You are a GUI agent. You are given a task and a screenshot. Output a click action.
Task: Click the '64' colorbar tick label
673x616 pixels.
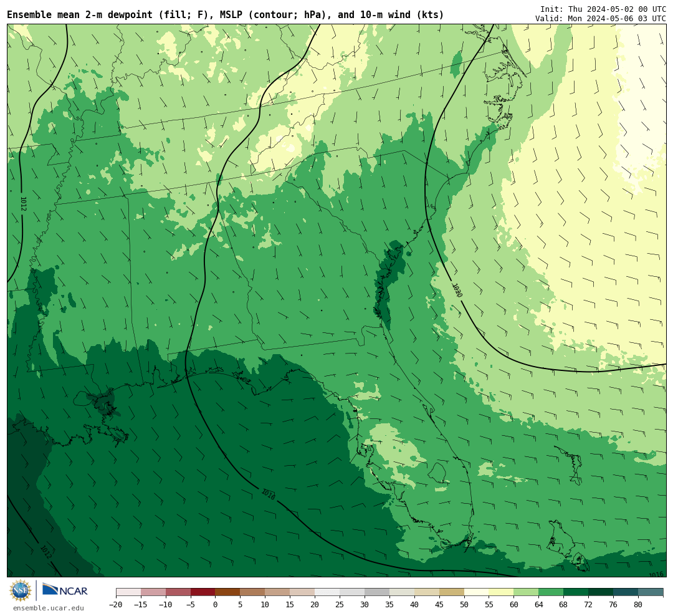[539, 605]
